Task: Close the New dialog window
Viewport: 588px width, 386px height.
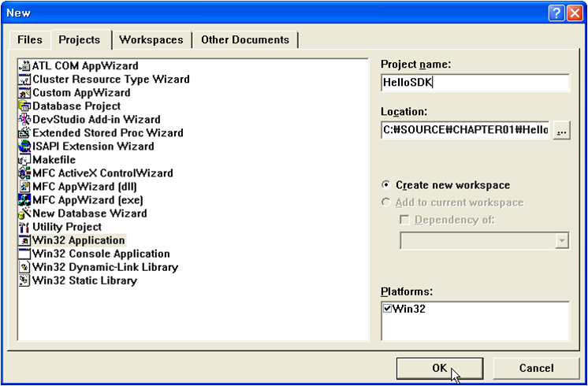Action: tap(574, 13)
